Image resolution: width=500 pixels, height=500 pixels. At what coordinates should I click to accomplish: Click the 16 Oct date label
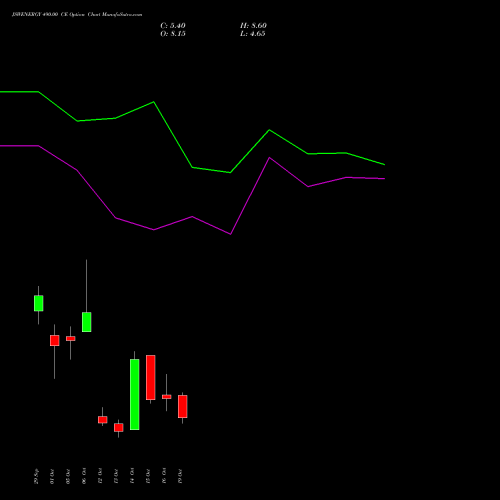click(x=164, y=477)
